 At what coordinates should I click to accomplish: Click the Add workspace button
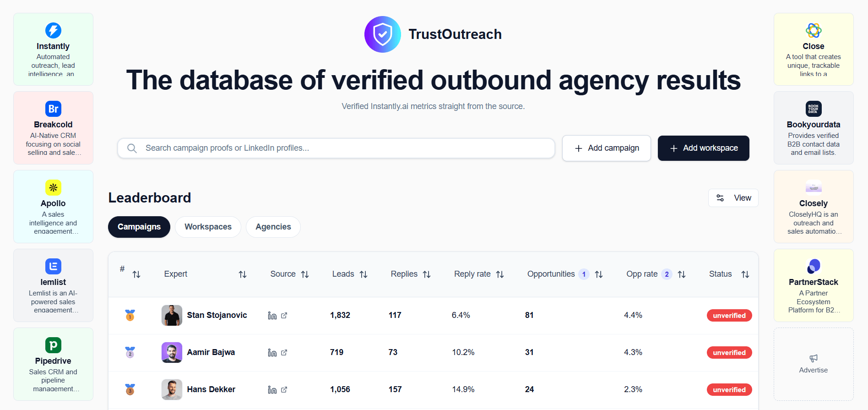click(703, 148)
